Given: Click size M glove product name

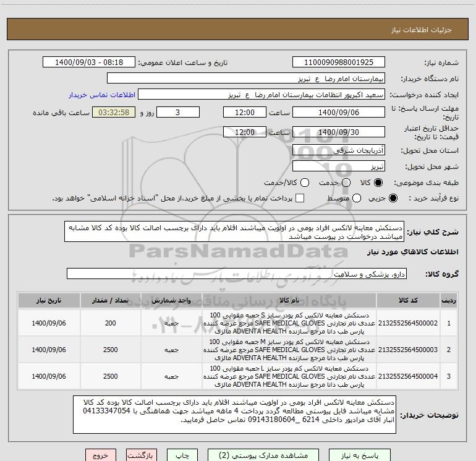Looking at the screenshot, I should click(x=289, y=350).
